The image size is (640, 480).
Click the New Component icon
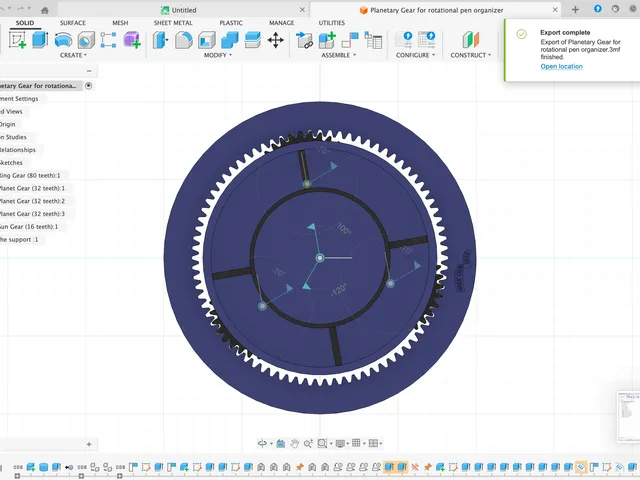[x=327, y=40]
